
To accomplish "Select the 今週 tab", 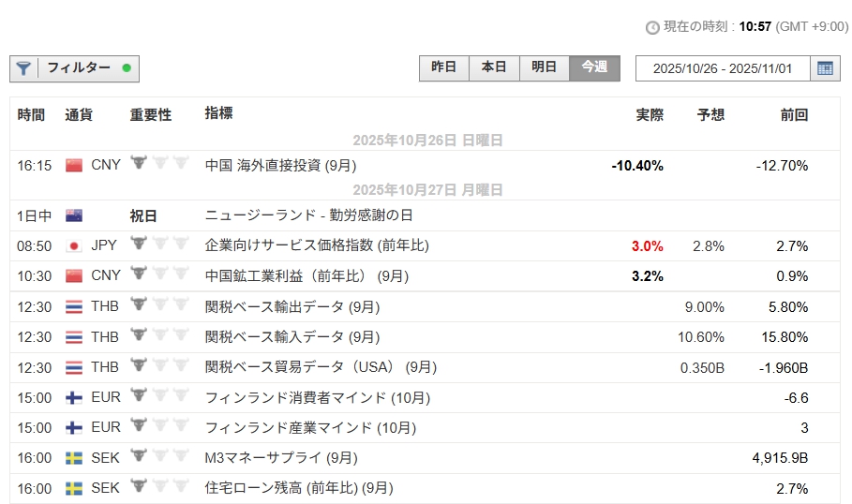I will coord(594,67).
